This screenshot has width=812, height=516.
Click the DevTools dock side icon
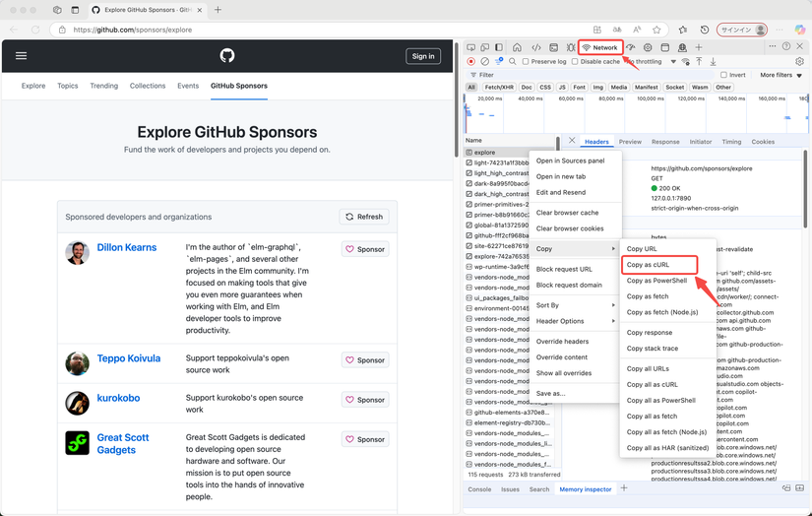499,47
